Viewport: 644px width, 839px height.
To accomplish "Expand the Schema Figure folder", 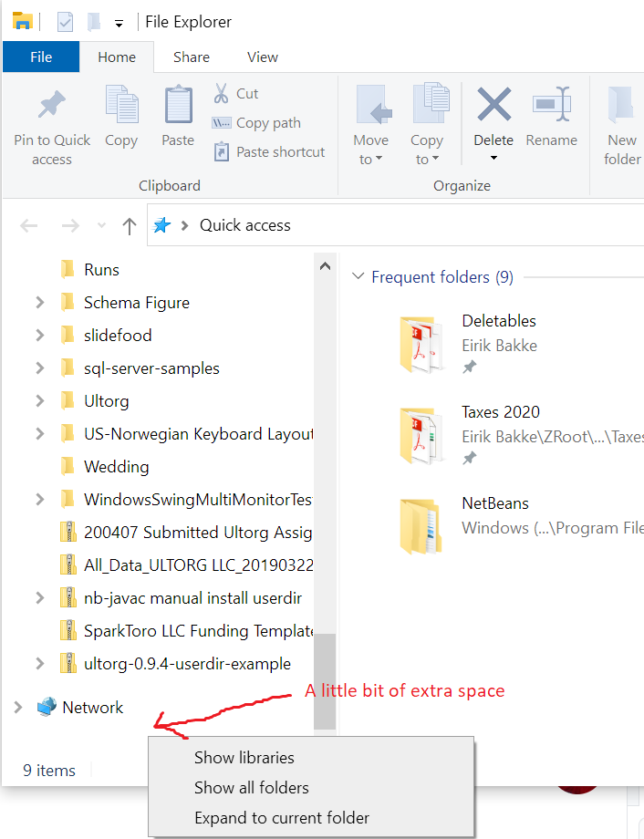I will 39,303.
